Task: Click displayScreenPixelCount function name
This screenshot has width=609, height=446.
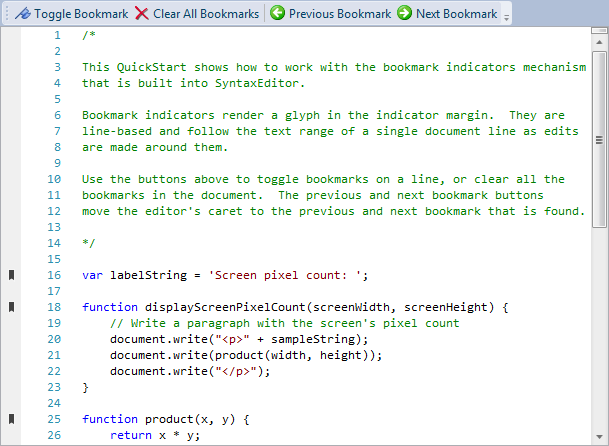Action: coord(225,307)
